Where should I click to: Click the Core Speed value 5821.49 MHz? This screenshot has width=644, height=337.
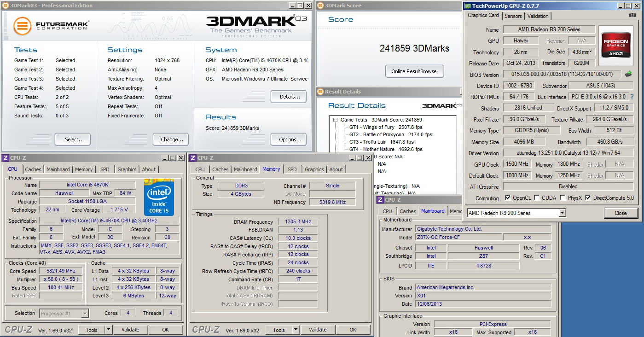tap(61, 271)
